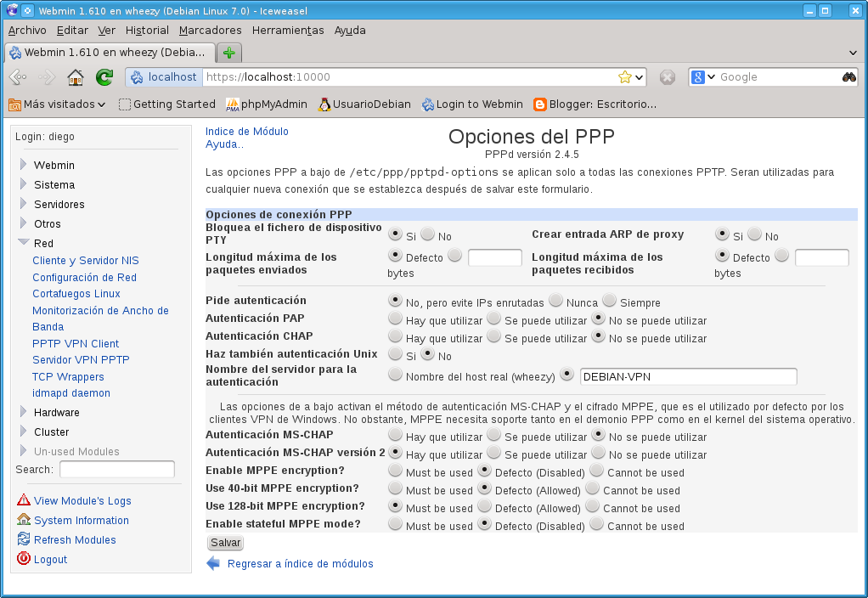Screen dimensions: 868x598
Task: Open the Getting Started bookmark
Action: pyautogui.click(x=167, y=104)
